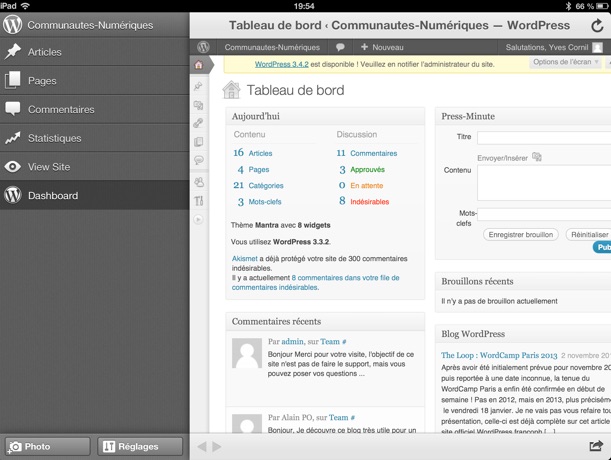Tap the battery indicator in the status bar

point(602,6)
